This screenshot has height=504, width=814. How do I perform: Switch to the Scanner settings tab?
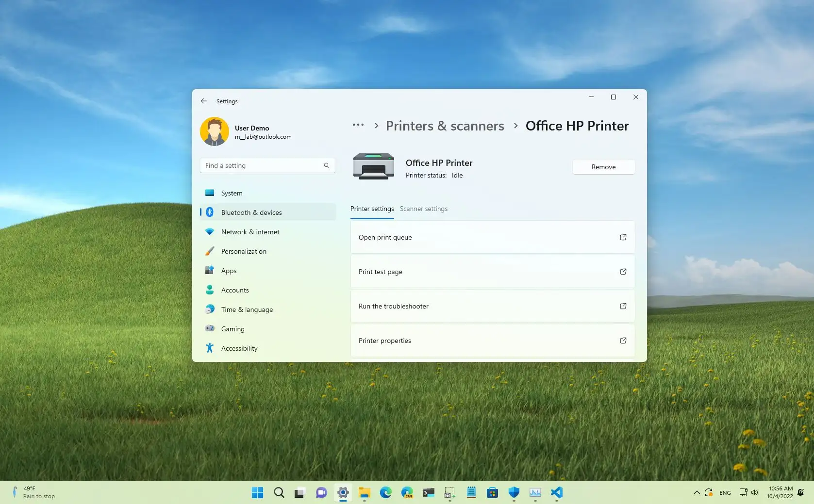[x=423, y=209]
